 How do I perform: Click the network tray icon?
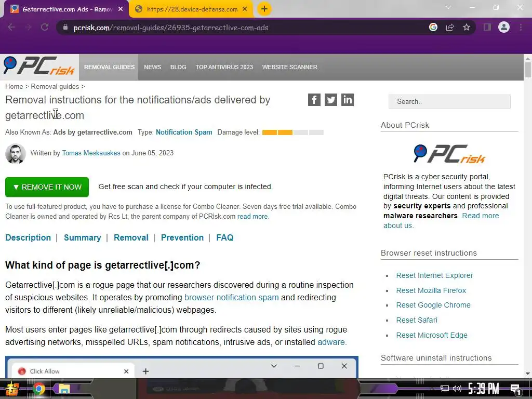(444, 389)
